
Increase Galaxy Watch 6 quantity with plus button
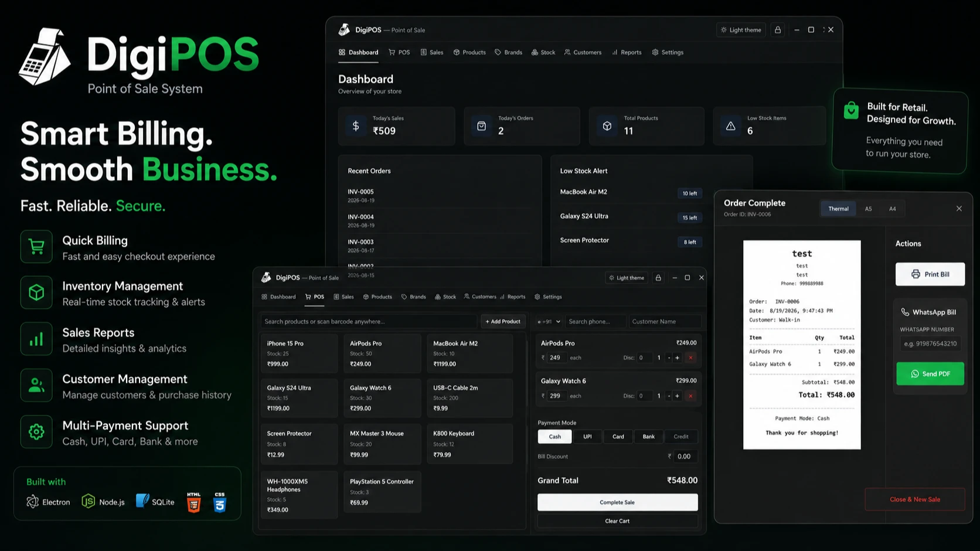point(677,396)
